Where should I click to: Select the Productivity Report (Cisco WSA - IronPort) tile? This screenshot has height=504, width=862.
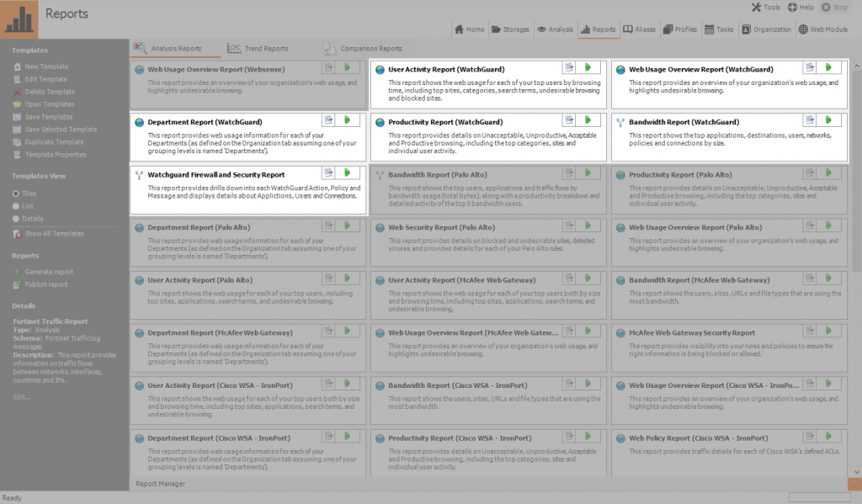pos(489,454)
